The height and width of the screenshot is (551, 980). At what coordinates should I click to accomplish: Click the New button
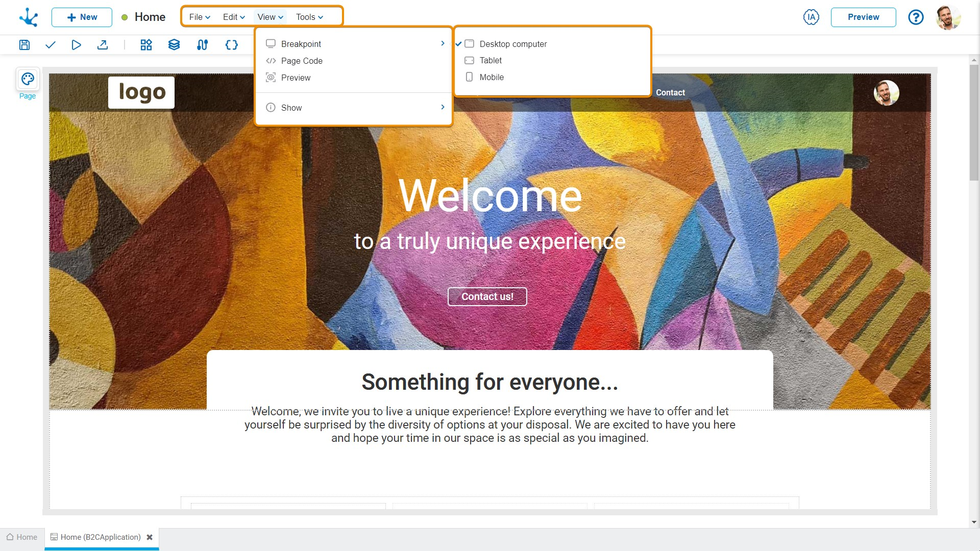(82, 17)
